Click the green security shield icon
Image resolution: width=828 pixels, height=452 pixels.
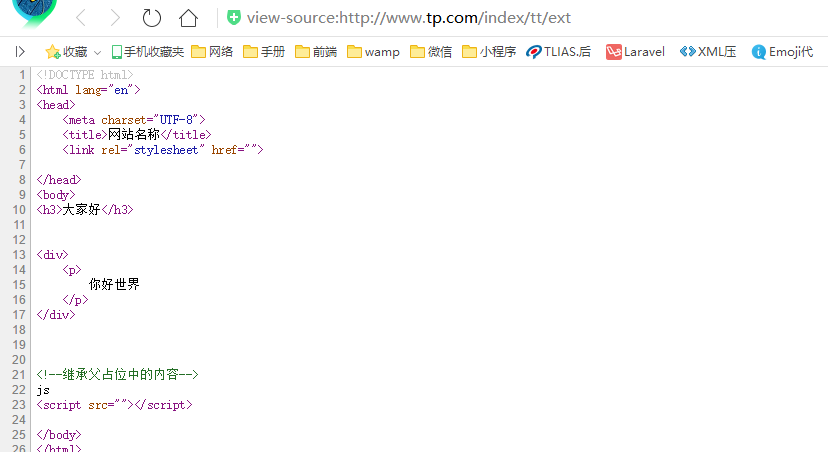[233, 17]
